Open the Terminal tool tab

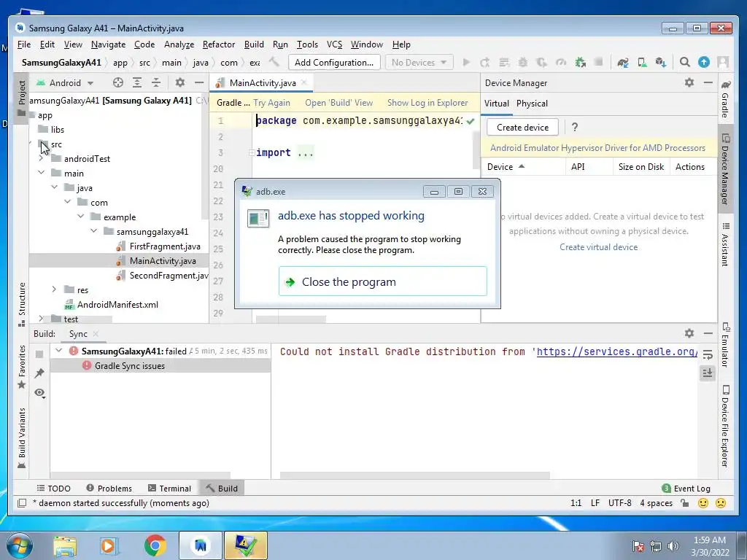coord(169,488)
